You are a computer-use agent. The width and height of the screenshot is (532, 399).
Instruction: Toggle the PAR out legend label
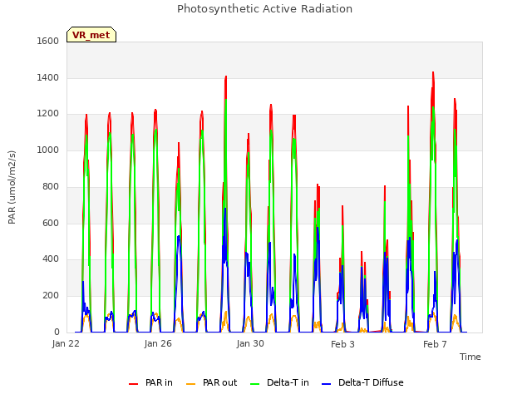pyautogui.click(x=219, y=382)
